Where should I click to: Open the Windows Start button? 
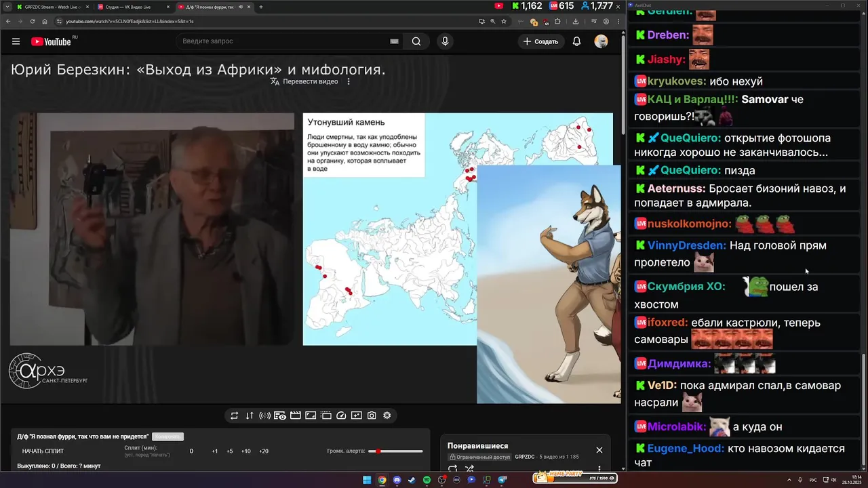pyautogui.click(x=367, y=480)
